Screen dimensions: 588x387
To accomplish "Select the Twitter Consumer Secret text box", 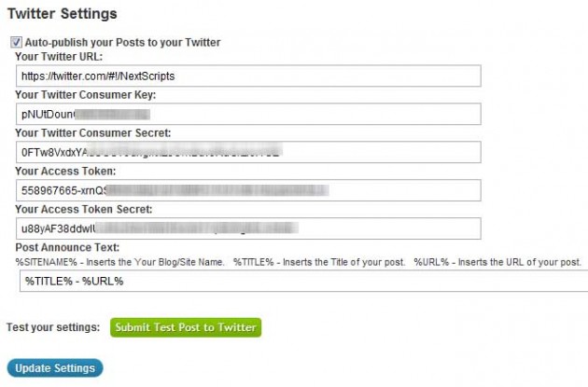I will tap(248, 152).
